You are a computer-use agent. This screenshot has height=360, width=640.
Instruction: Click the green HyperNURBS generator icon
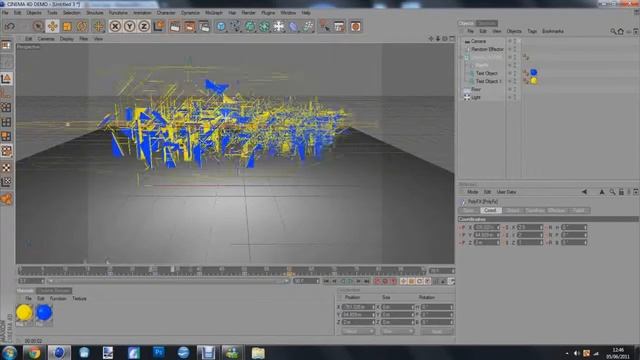(250, 27)
